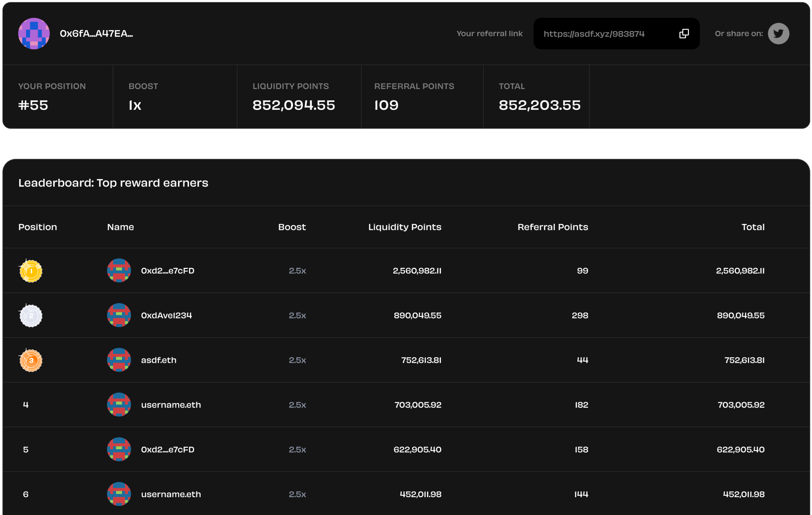Viewport: 812px width, 515px height.
Task: Click the avatar in the position 6 row
Action: [x=119, y=494]
